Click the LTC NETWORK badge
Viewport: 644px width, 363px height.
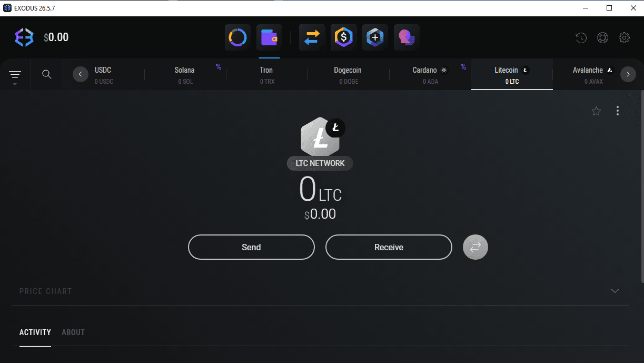coord(320,163)
